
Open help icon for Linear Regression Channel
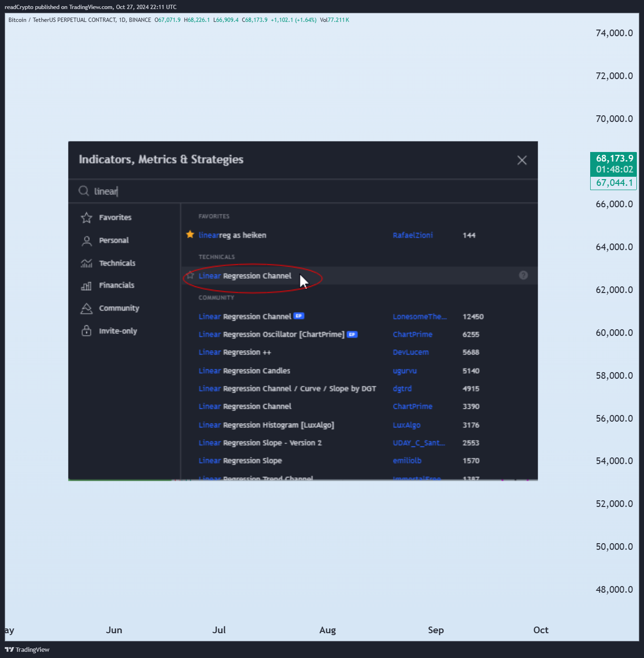click(523, 275)
